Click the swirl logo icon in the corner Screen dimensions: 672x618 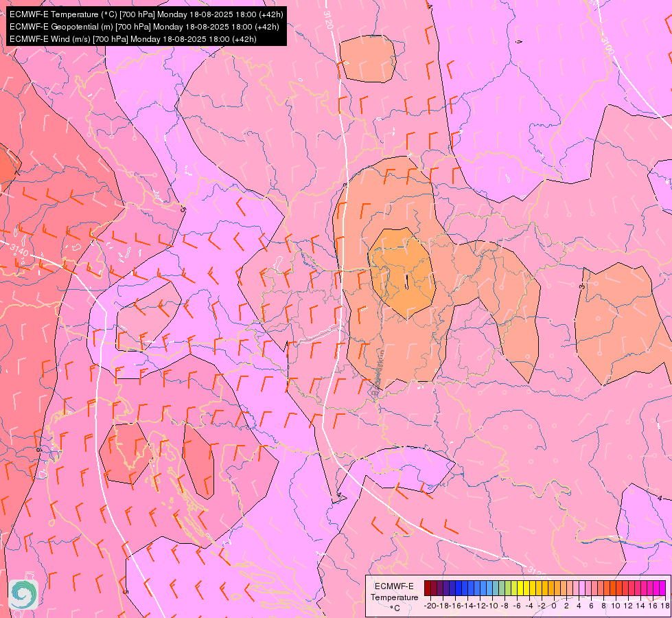tap(23, 594)
